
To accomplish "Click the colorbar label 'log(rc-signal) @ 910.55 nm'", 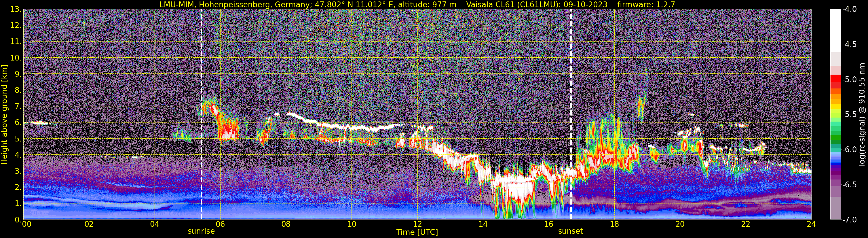I will click(862, 114).
